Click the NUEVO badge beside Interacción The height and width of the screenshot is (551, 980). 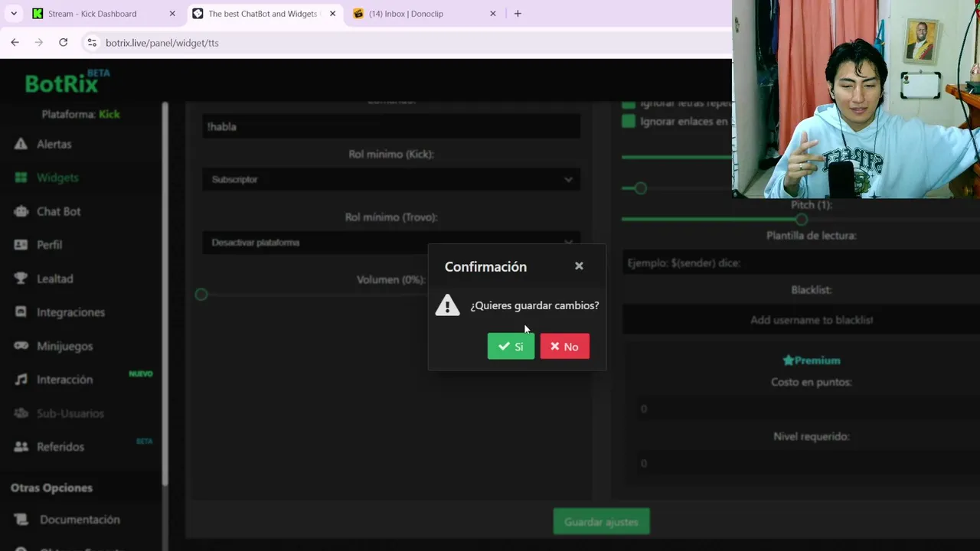141,373
